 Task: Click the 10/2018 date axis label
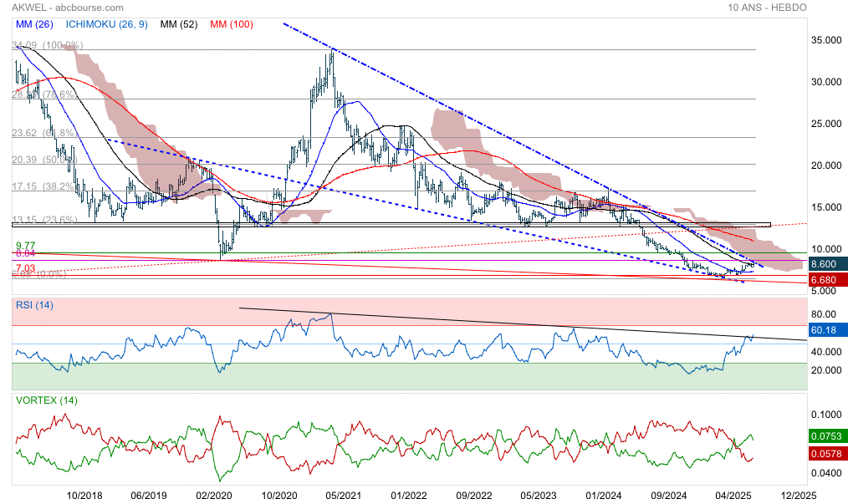tap(84, 496)
